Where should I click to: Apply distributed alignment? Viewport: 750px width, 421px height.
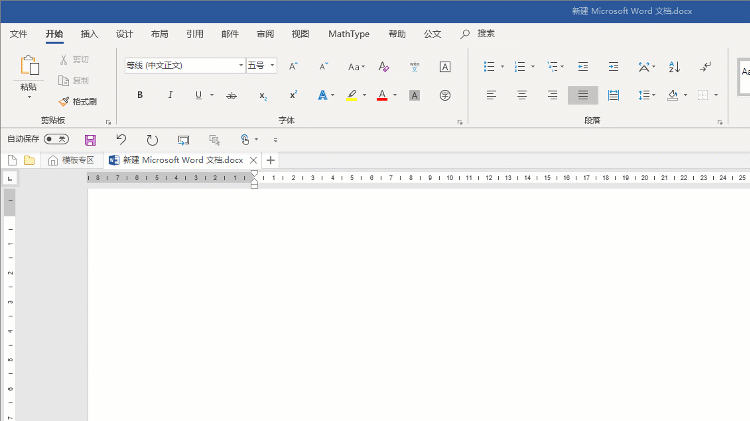coord(613,95)
